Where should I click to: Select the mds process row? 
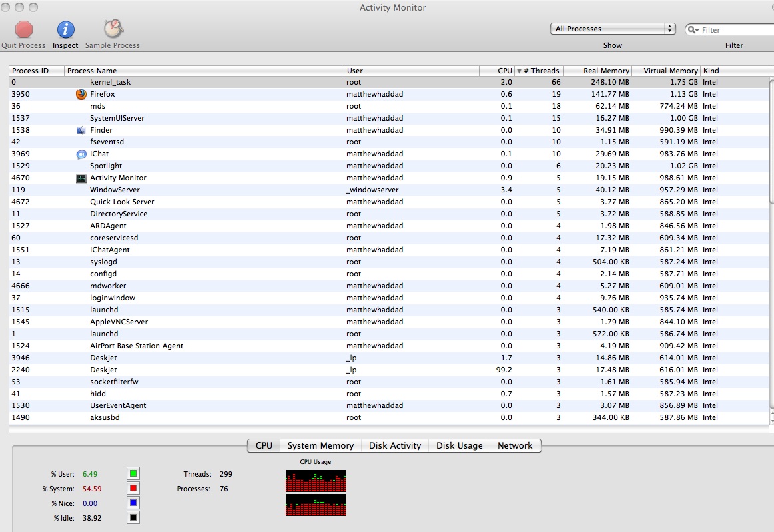coord(389,106)
